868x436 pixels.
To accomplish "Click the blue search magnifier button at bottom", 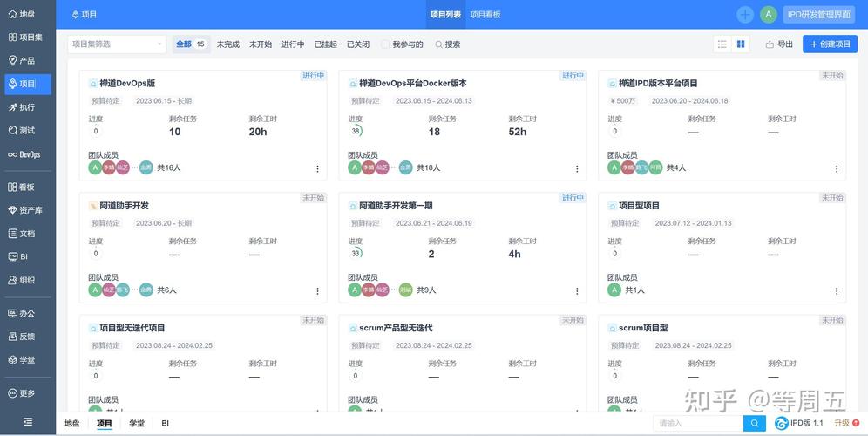I will (755, 423).
